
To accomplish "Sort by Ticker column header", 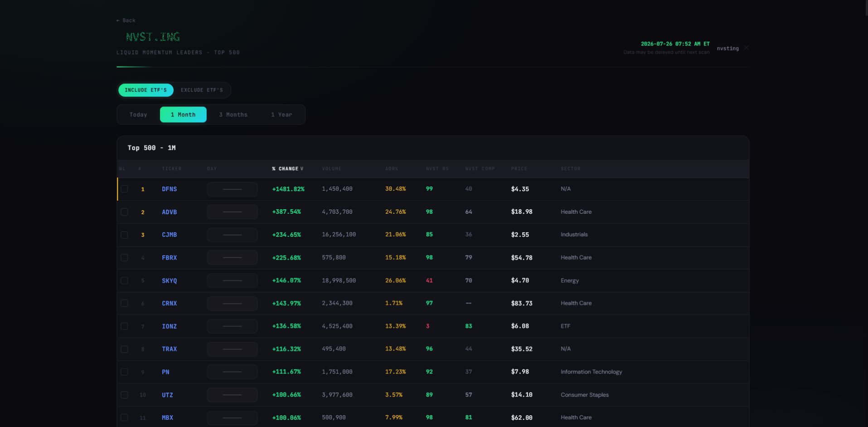I will 171,169.
